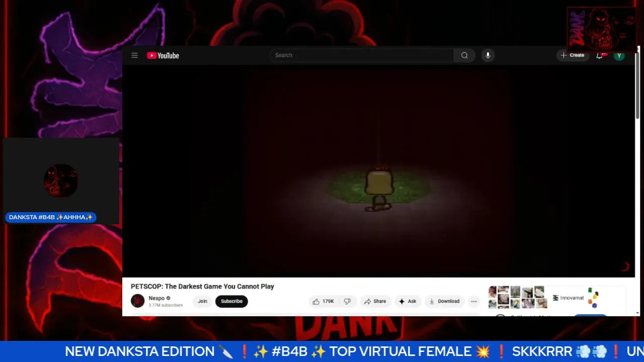The image size is (644, 362).
Task: Dislike the video with the thumbs-down
Action: point(347,301)
